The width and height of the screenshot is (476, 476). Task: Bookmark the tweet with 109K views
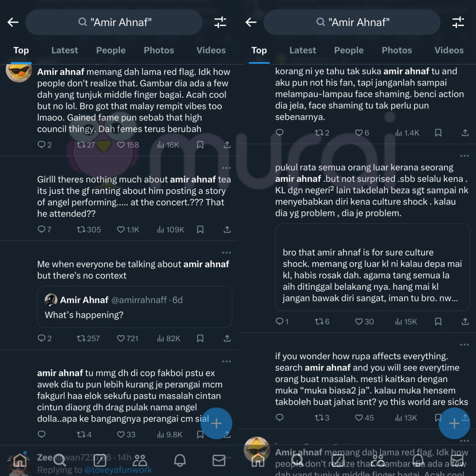(x=200, y=230)
